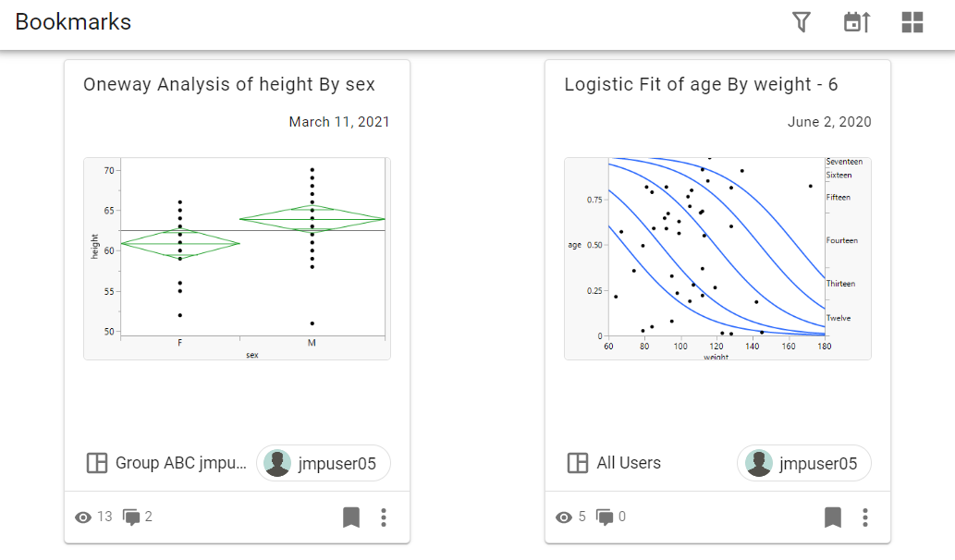The width and height of the screenshot is (955, 560).
Task: Click the sort by date icon
Action: (x=857, y=22)
